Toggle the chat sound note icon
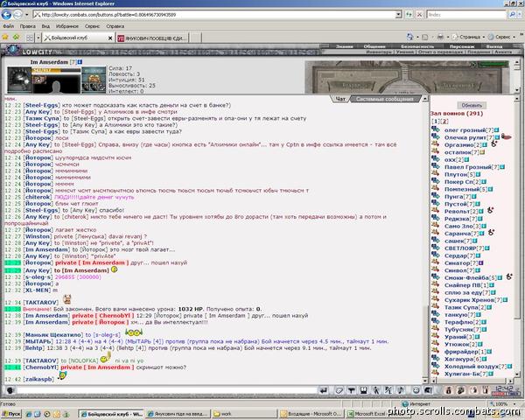Viewport: 525px width, 420px height. [401, 390]
